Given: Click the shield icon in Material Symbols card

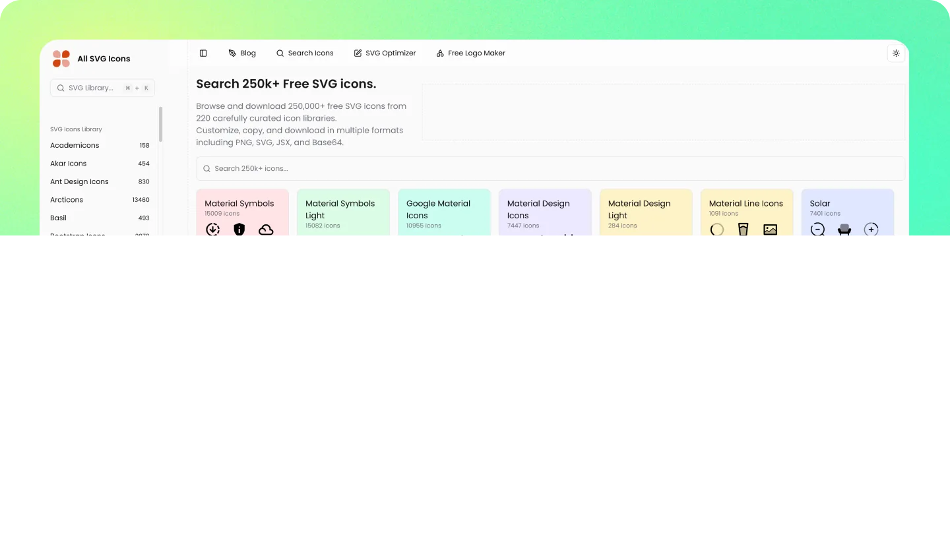Looking at the screenshot, I should point(239,229).
